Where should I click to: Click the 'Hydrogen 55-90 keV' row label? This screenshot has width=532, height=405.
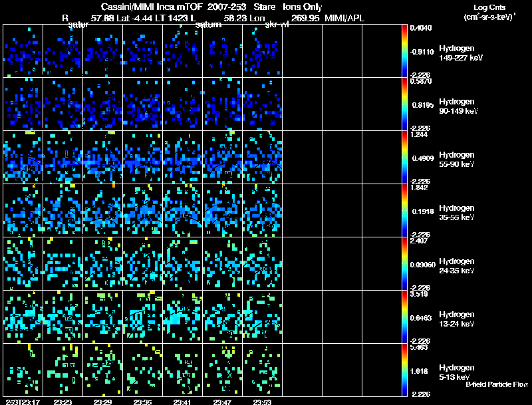click(457, 160)
